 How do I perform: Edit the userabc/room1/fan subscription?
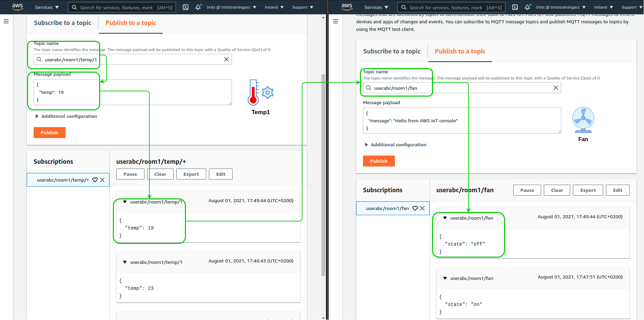pos(618,190)
